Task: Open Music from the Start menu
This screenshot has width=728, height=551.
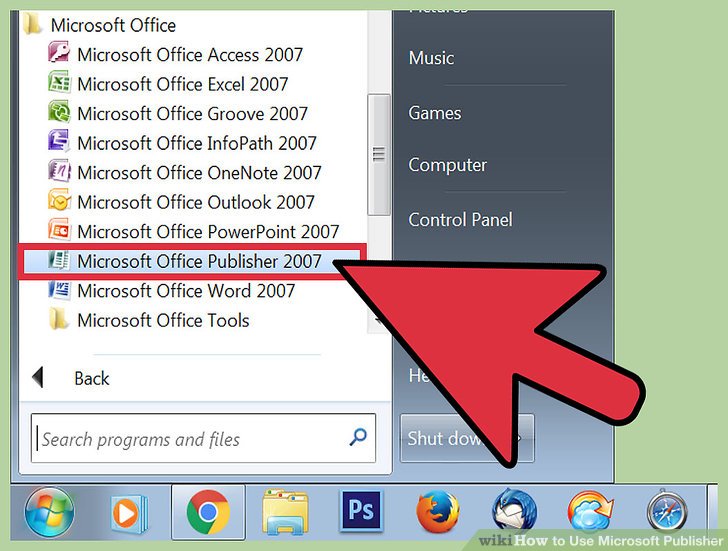Action: click(431, 58)
